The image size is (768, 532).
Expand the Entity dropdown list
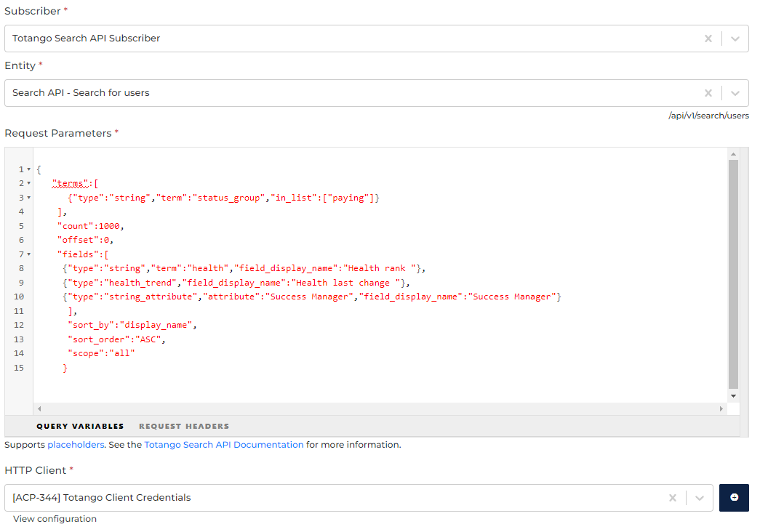pyautogui.click(x=735, y=93)
